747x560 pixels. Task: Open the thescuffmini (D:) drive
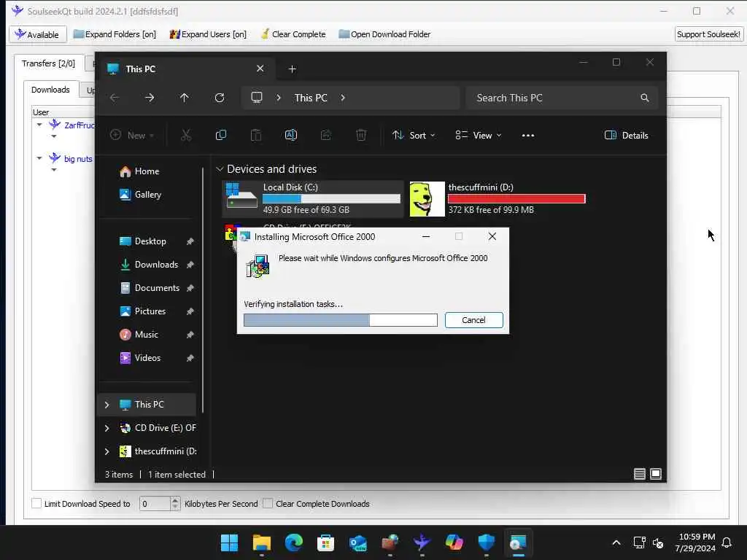498,198
